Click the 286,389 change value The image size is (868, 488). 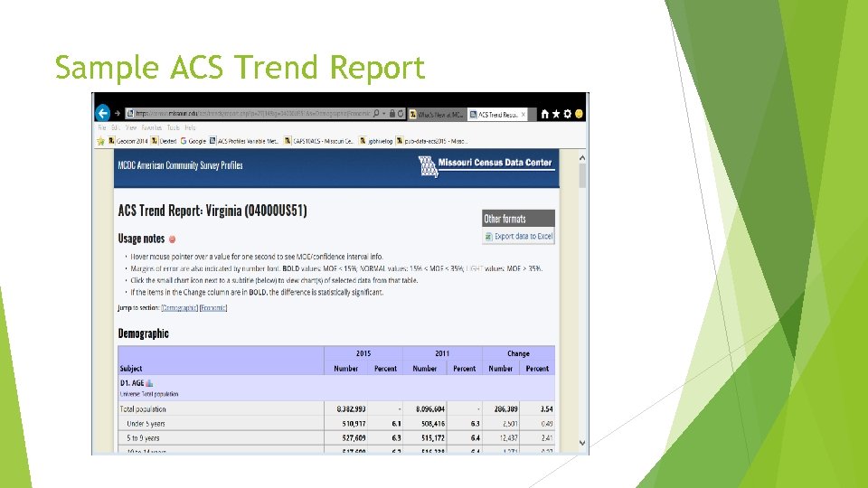click(x=506, y=409)
